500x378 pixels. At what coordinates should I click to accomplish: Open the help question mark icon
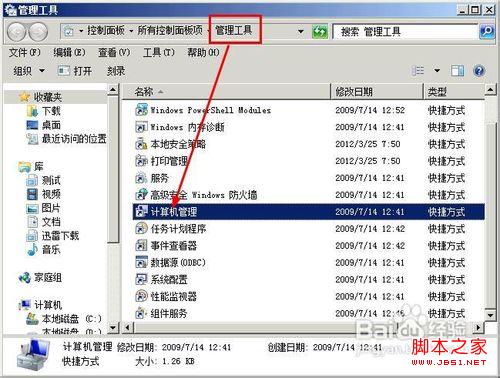479,71
